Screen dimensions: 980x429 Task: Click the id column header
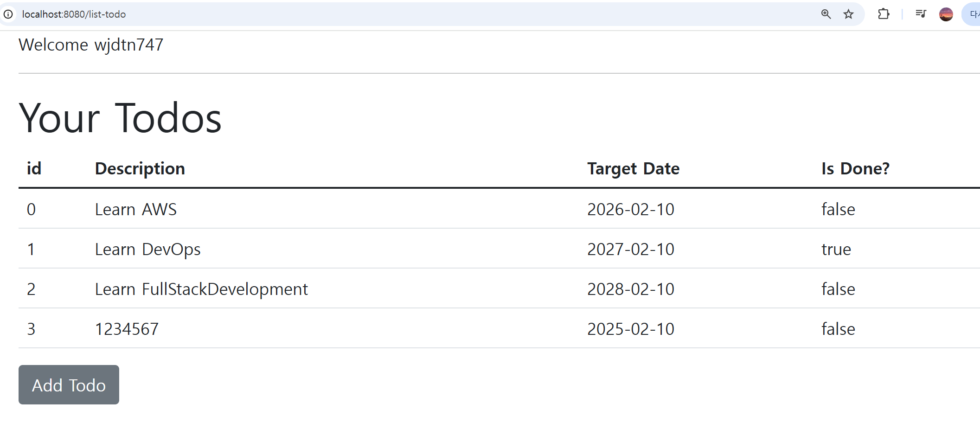[x=34, y=169]
